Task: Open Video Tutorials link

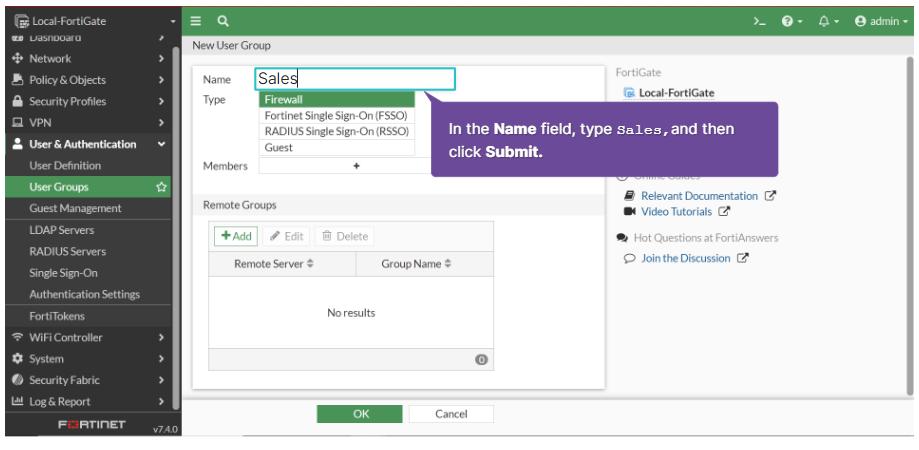Action: (x=676, y=212)
